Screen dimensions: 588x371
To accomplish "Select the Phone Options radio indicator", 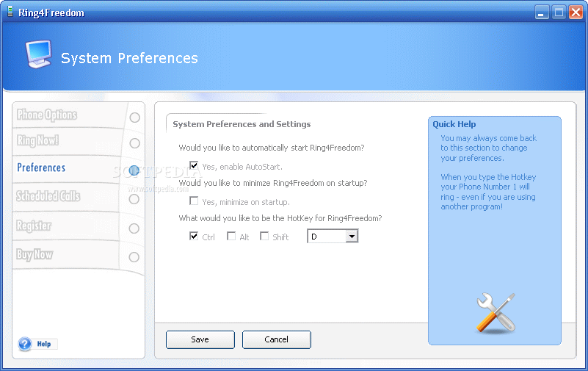I will [x=134, y=118].
